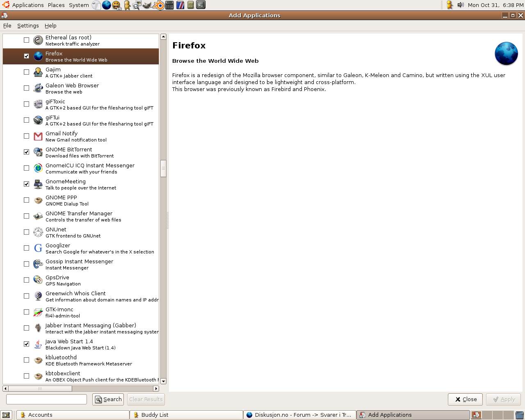Click the Galeon Web Browser icon
525x420 pixels.
pos(38,88)
